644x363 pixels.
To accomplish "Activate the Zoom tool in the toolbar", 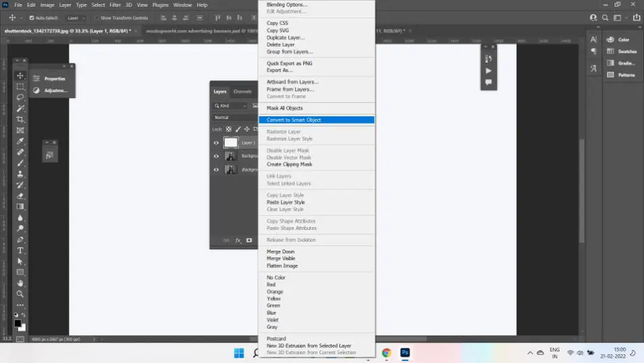I will pyautogui.click(x=20, y=294).
